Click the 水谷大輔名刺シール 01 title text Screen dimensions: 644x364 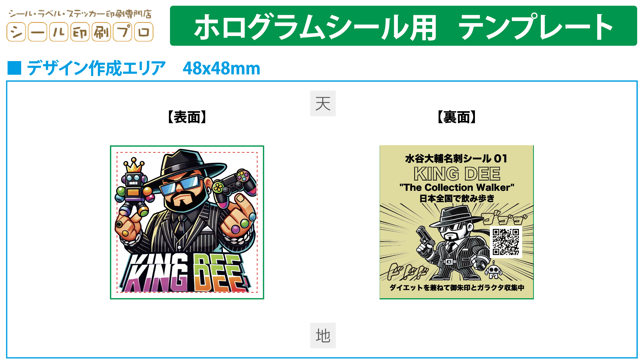[456, 158]
